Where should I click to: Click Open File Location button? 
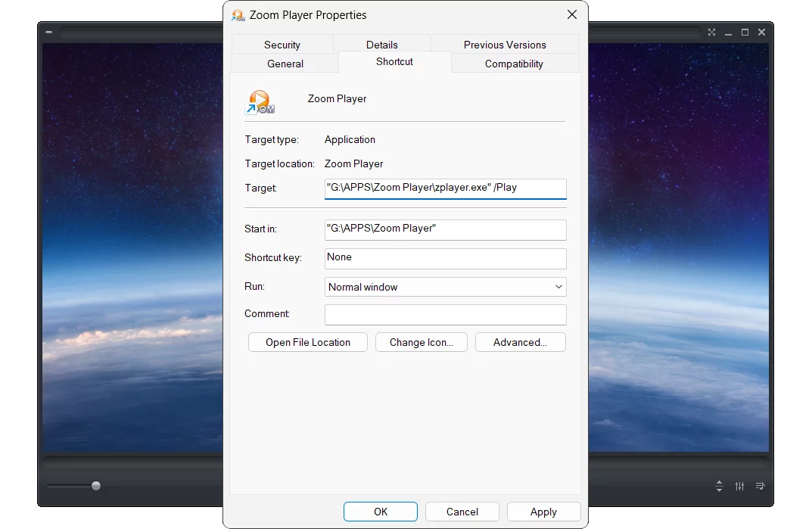tap(307, 343)
